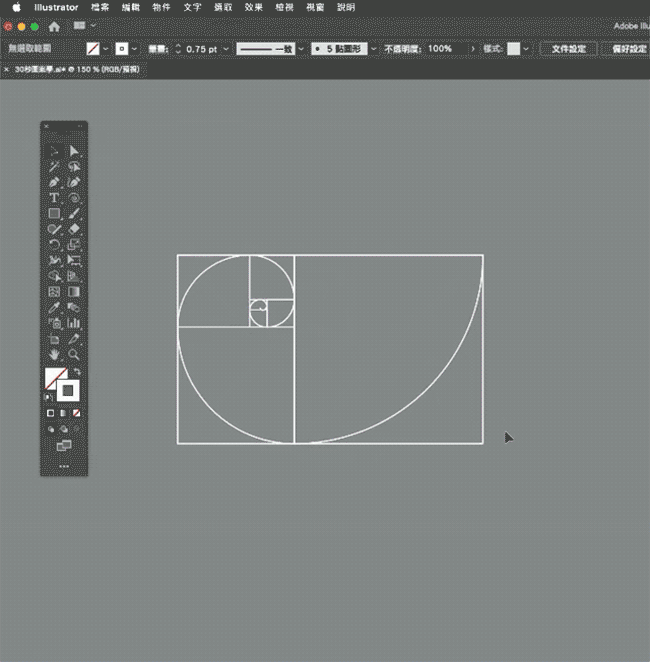Viewport: 650px width, 662px height.
Task: Open the 物件 menu
Action: tap(161, 7)
